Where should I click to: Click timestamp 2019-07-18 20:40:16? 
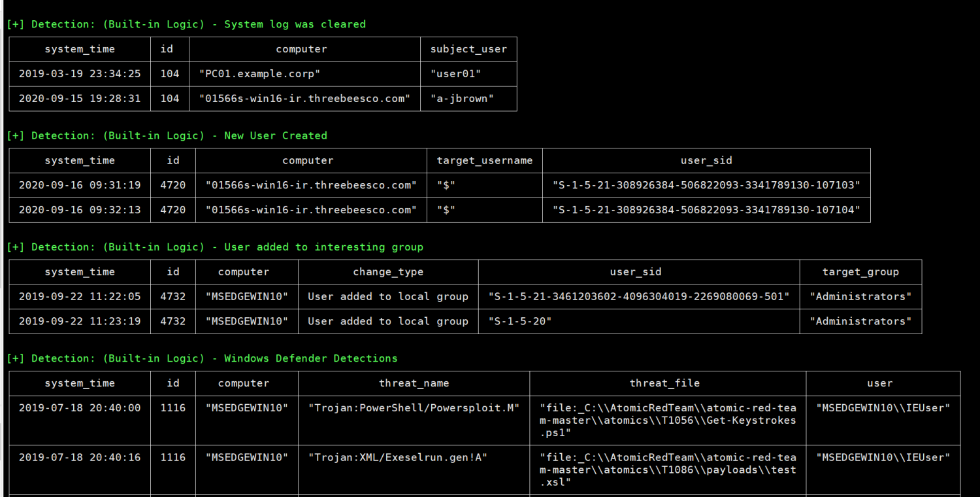click(x=80, y=457)
